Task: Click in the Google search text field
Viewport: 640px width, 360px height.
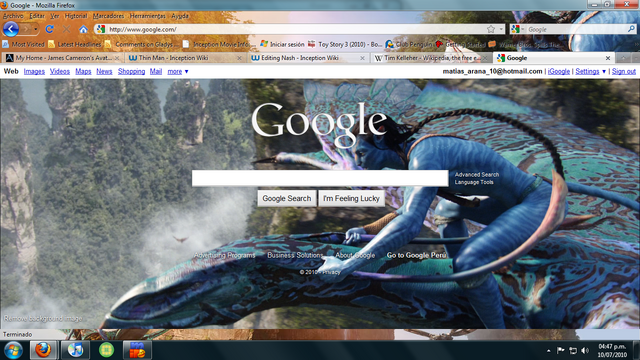Action: [x=320, y=178]
